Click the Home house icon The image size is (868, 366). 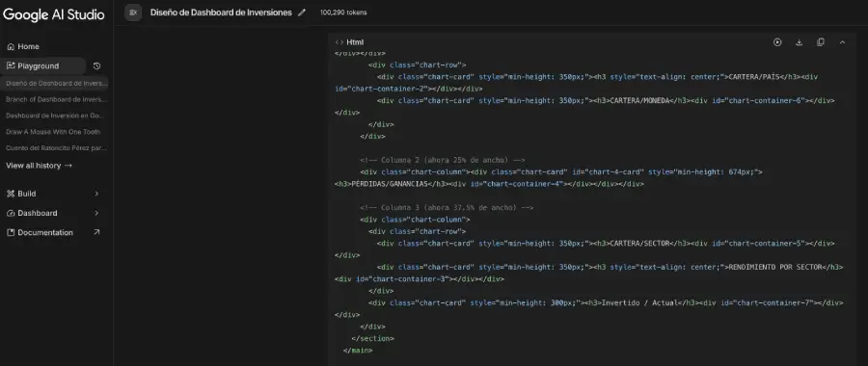point(11,46)
